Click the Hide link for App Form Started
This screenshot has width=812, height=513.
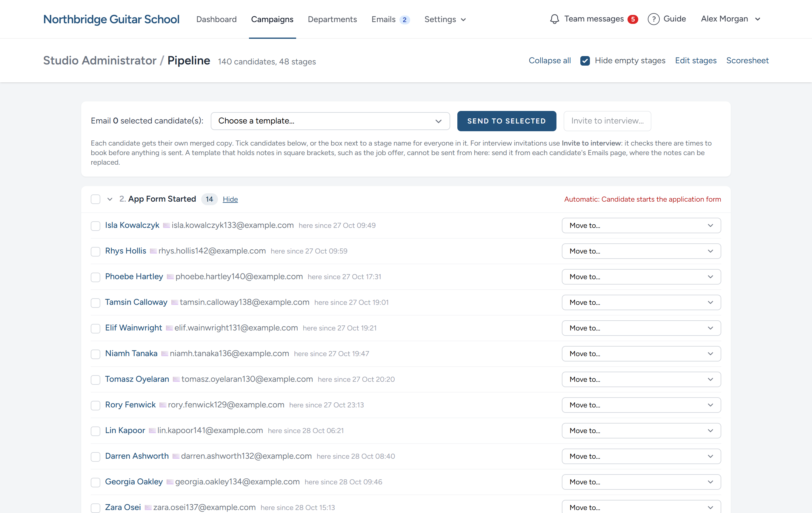click(x=230, y=199)
